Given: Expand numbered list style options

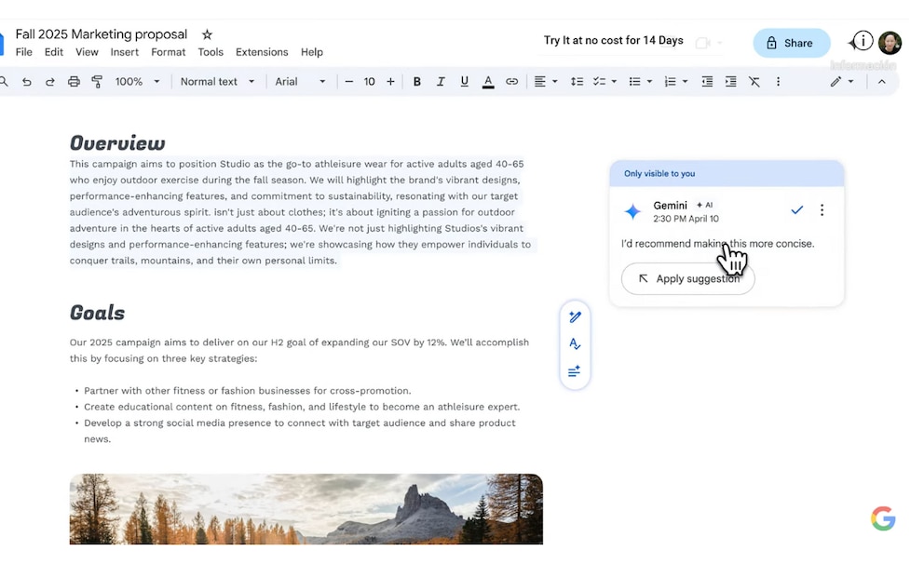Looking at the screenshot, I should point(685,82).
